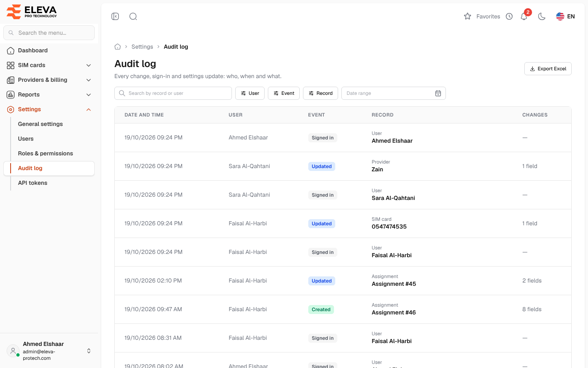Click the home breadcrumb icon
588x368 pixels.
coord(118,47)
